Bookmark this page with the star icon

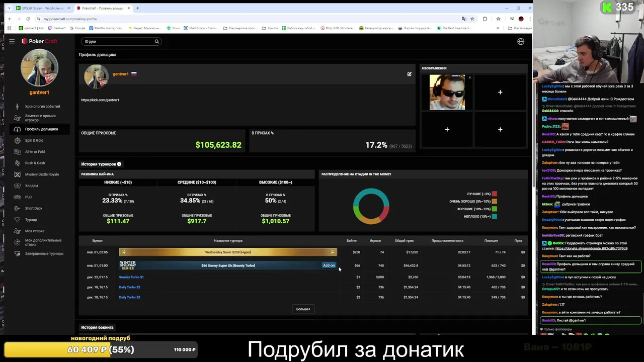pos(472,19)
